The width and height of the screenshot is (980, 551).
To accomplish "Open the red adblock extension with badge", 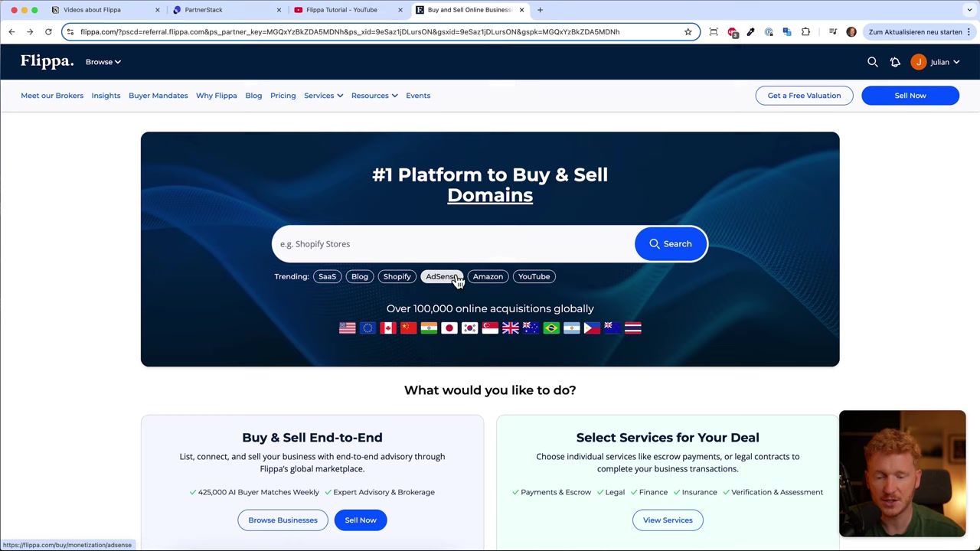I will pos(733,31).
